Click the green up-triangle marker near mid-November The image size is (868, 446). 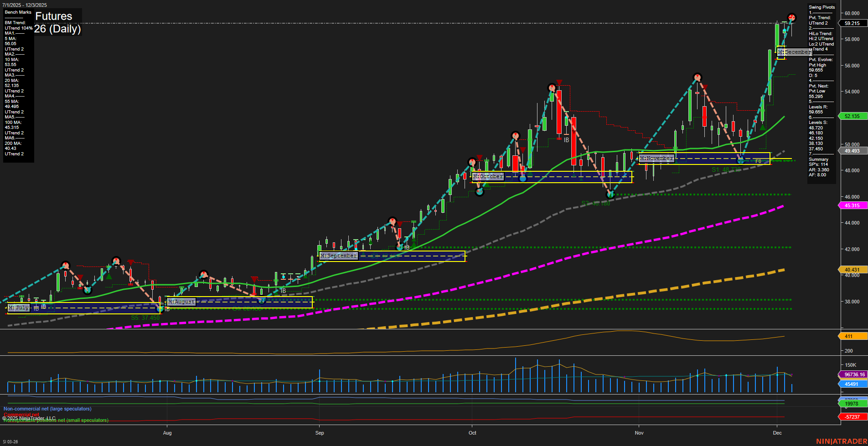(763, 128)
